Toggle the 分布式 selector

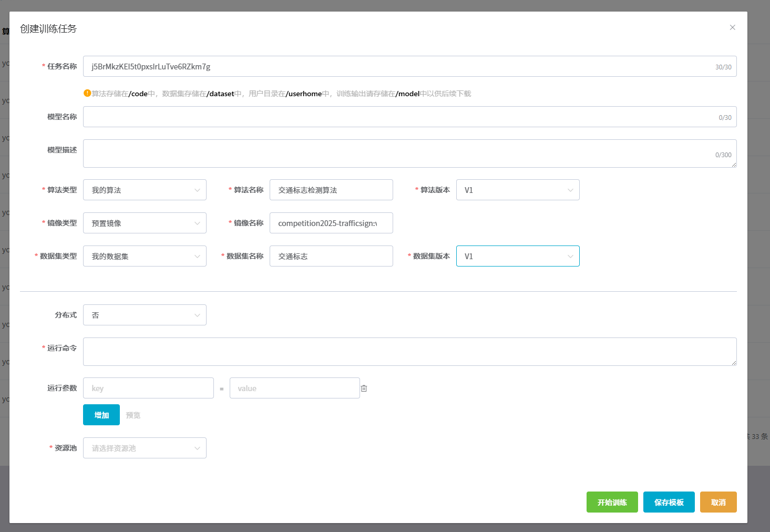point(145,315)
